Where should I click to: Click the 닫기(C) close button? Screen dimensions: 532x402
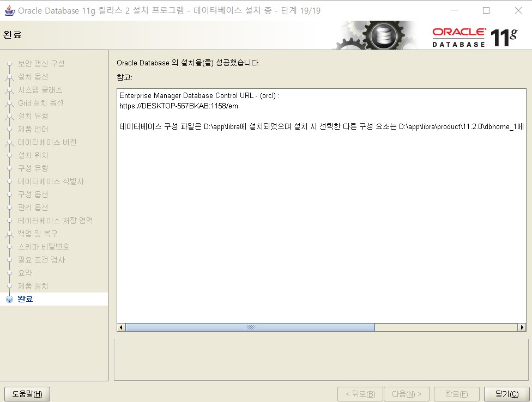(506, 394)
